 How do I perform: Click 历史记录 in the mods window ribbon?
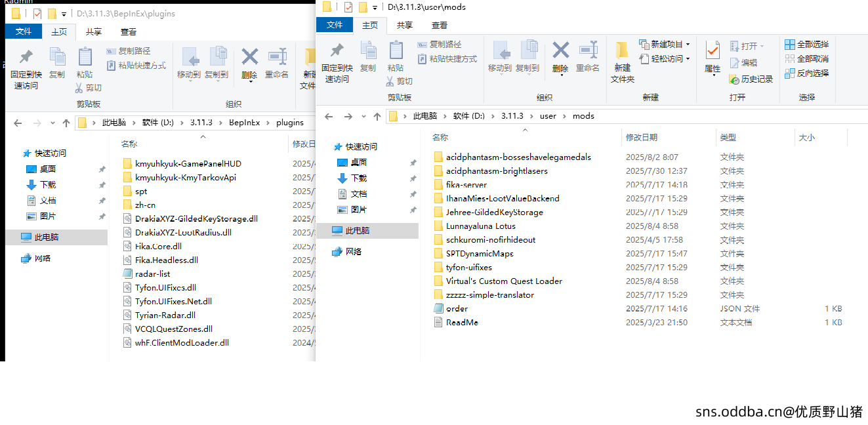click(751, 79)
